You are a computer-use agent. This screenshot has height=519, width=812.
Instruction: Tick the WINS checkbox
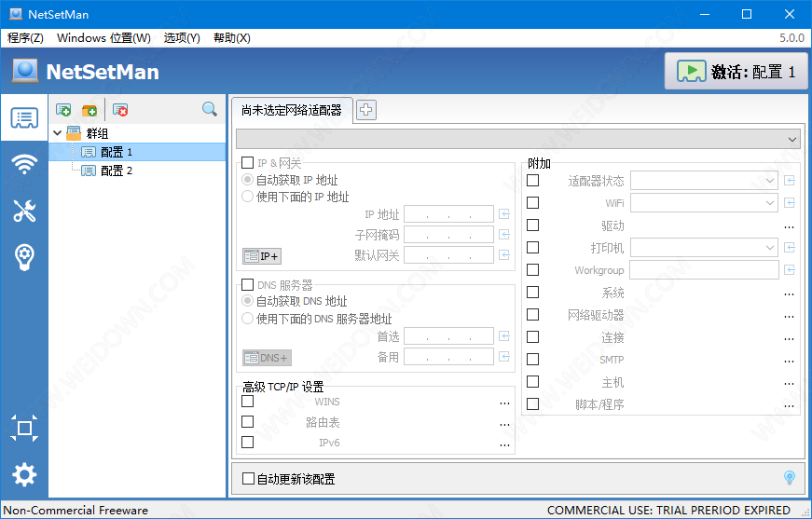tap(248, 401)
